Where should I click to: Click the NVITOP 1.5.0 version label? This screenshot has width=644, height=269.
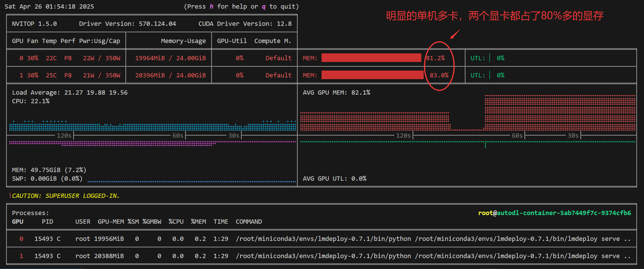pos(34,24)
